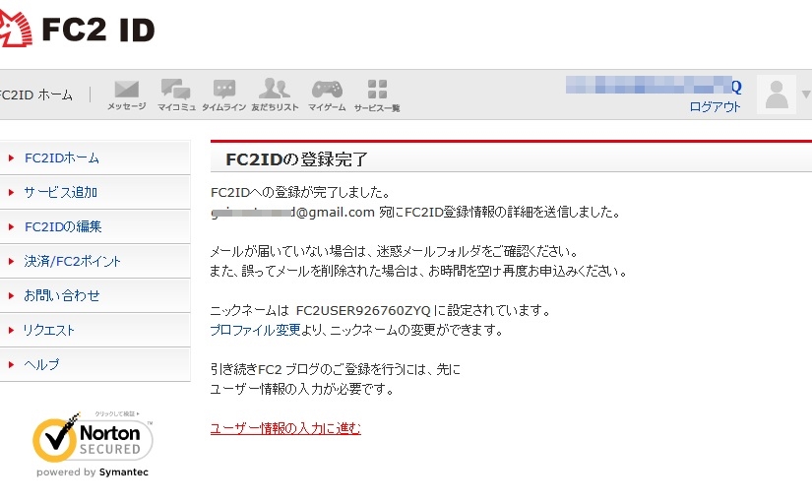Click the ユーザー情報の入力に進む link
Screen dimensions: 812x504
285,428
